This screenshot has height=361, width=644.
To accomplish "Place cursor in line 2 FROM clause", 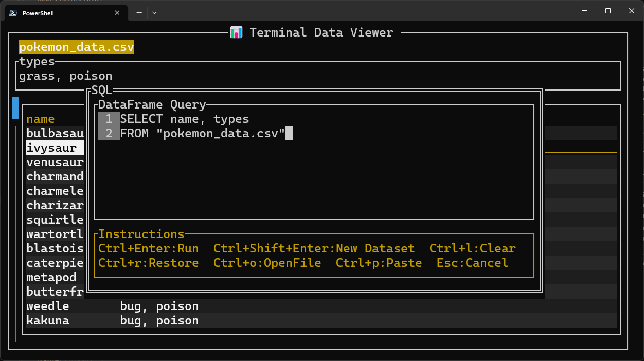I will 203,133.
